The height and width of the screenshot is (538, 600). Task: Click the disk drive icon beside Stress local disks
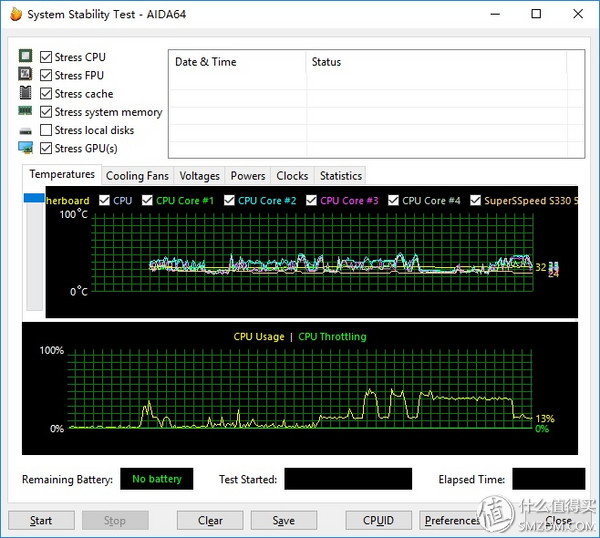click(x=26, y=130)
